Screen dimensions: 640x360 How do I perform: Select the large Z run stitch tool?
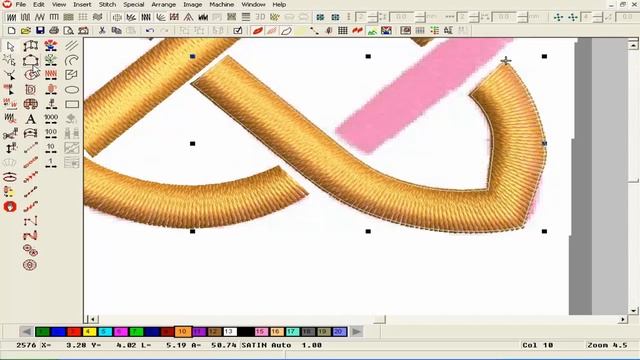tap(31, 236)
